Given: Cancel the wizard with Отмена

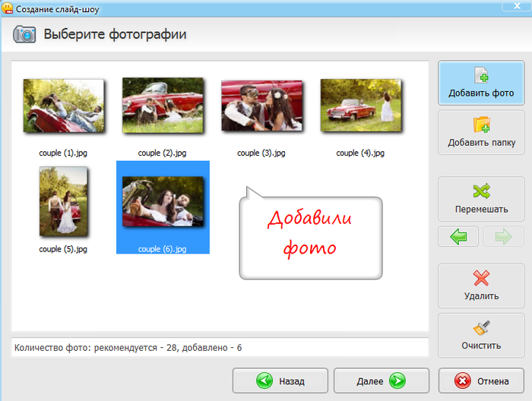Looking at the screenshot, I should point(481,380).
